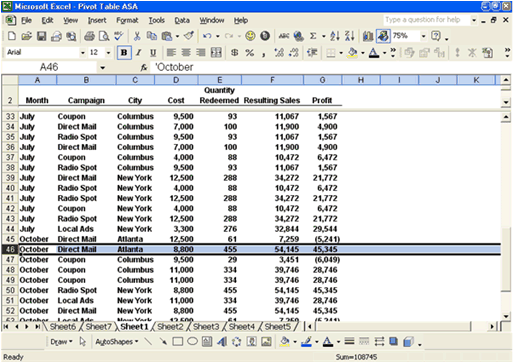
Task: Select the Arrow drawing tool
Action: coord(163,341)
